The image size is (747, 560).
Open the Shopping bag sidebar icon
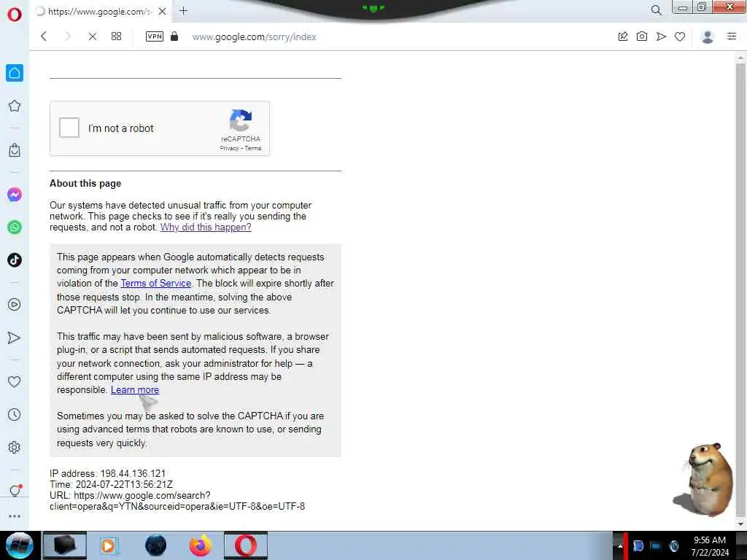point(15,150)
